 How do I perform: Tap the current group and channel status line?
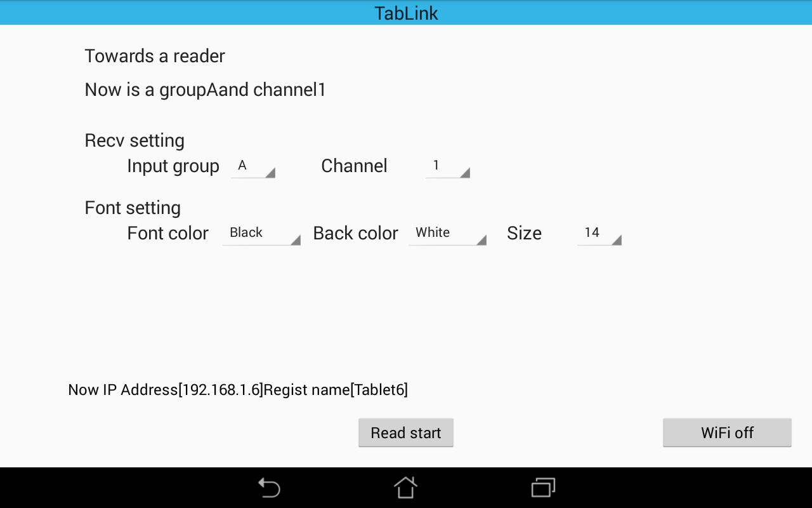205,90
